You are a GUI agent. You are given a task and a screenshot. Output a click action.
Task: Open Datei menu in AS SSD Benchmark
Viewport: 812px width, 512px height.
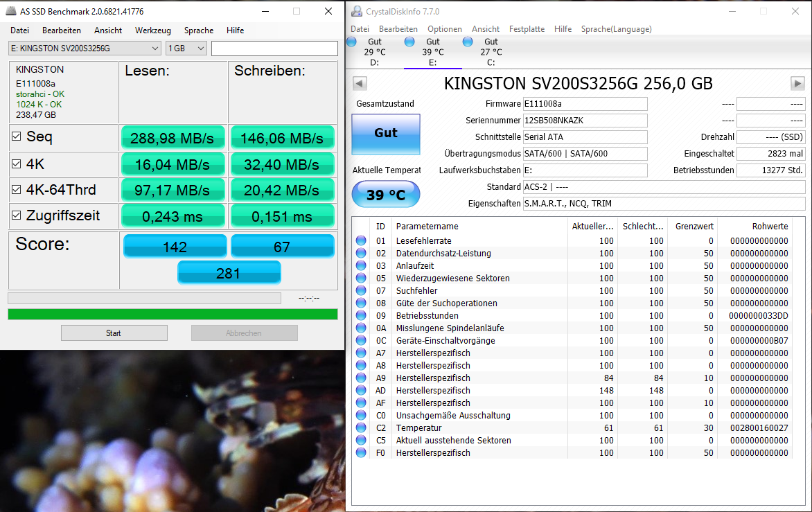tap(19, 30)
